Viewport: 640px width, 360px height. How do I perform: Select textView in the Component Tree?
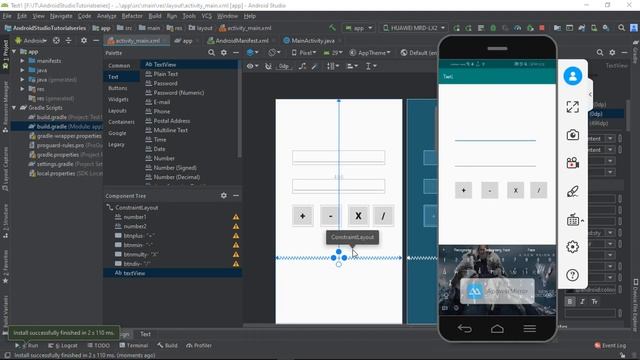click(x=173, y=273)
